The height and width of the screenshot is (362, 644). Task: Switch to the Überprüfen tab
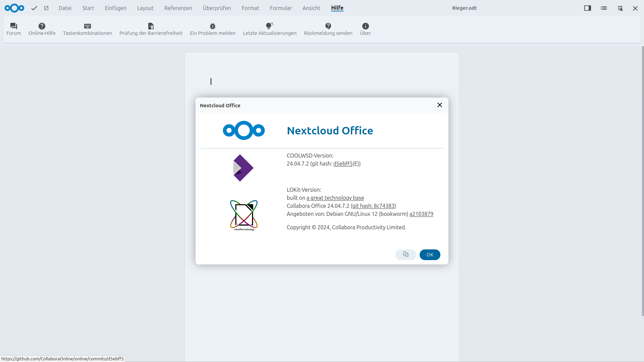pos(217,8)
